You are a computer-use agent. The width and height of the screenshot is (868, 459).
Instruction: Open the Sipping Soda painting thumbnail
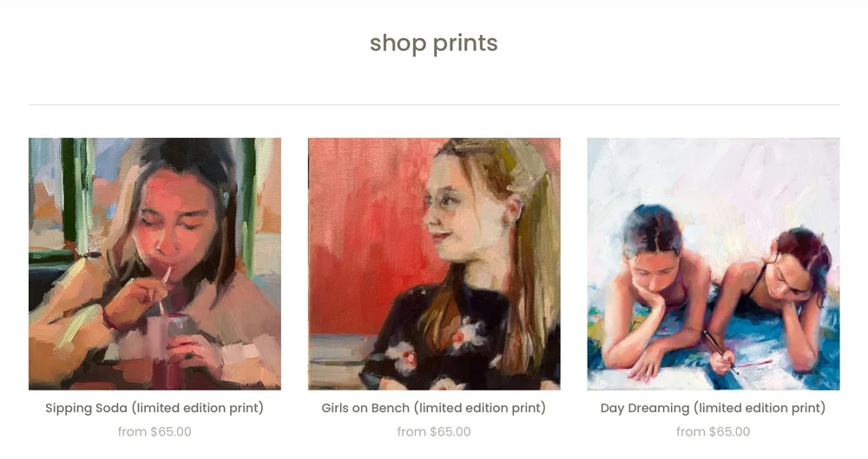[155, 264]
